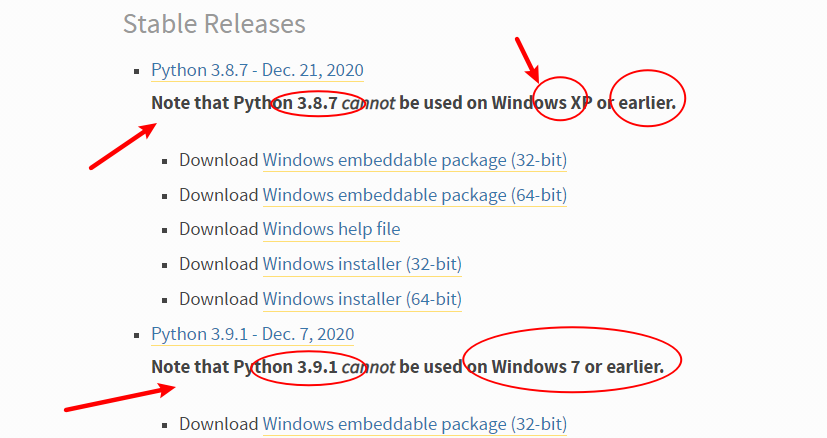Select the circled 3.8.7 version in the note
This screenshot has width=827, height=438.
(x=318, y=103)
